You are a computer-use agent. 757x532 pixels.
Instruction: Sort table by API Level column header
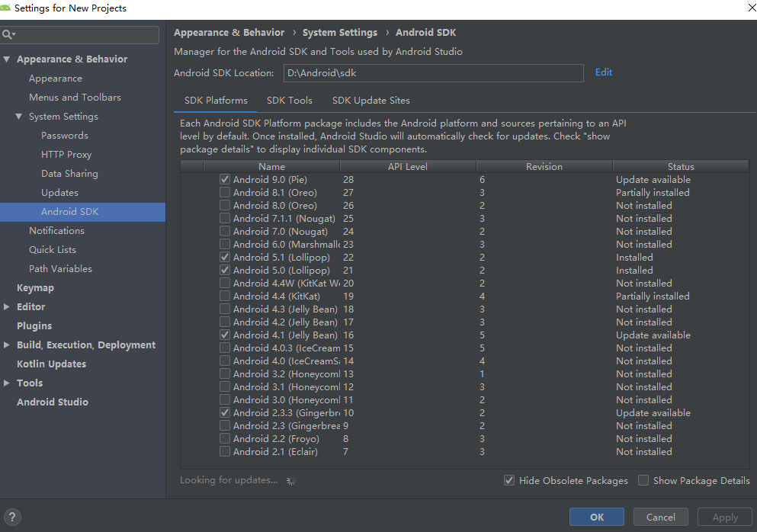408,166
